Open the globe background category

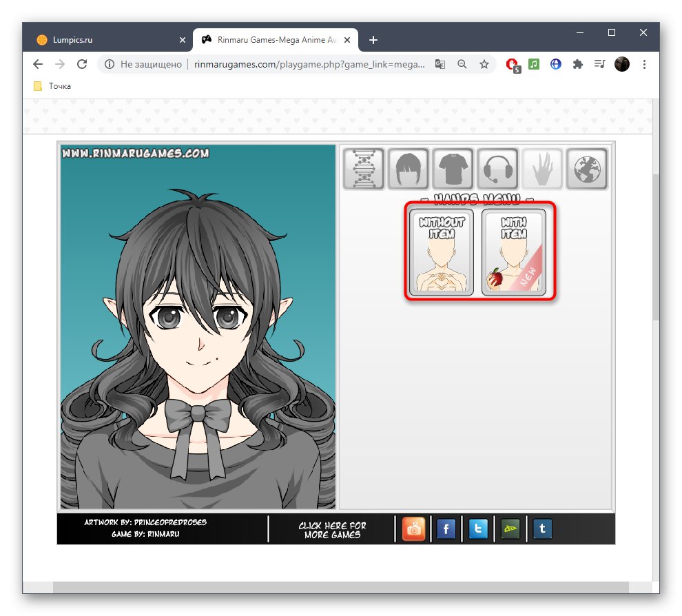tap(587, 169)
